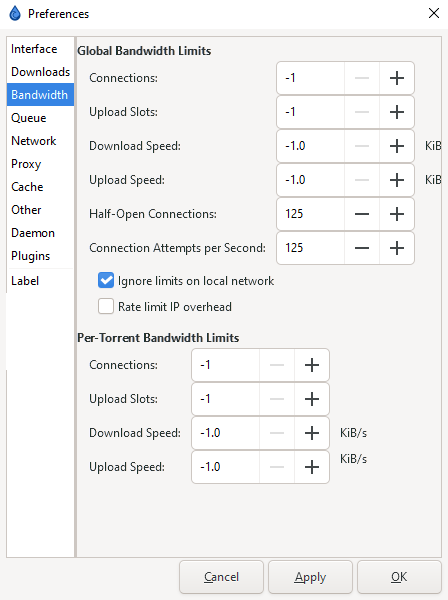Click the global Upload Speed input field
This screenshot has width=448, height=600.
click(x=310, y=180)
